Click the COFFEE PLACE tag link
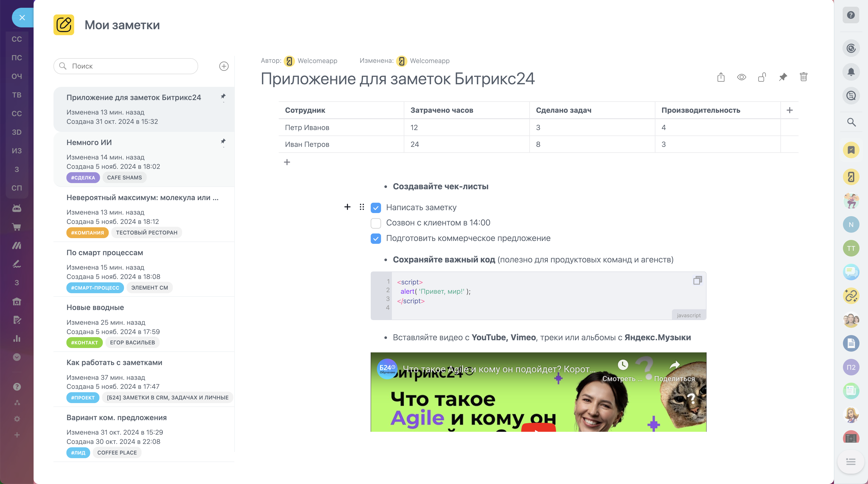 (117, 453)
